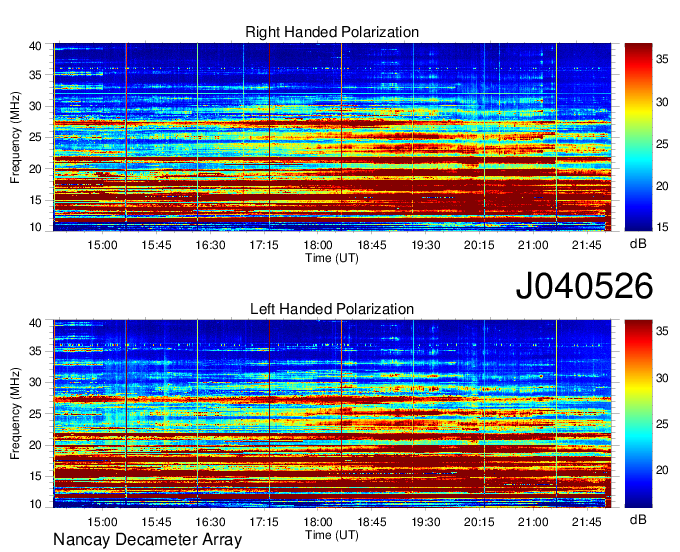
Task: Click "Time (UT)" label under Left Handed plot
Action: tap(332, 535)
